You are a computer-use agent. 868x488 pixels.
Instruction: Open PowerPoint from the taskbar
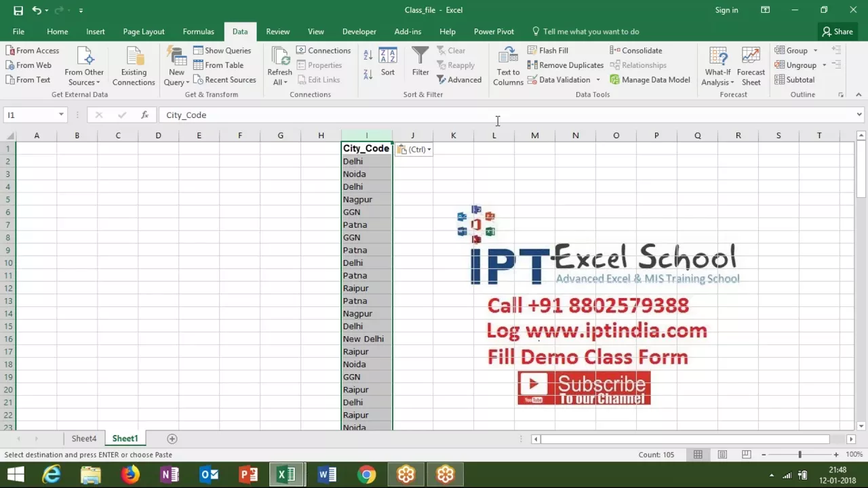tap(248, 474)
